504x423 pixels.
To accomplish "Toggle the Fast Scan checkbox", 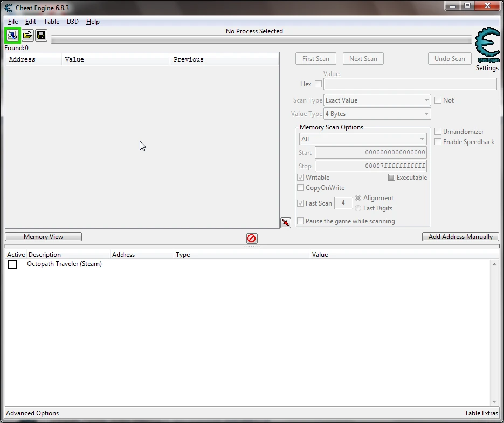I will click(x=301, y=203).
